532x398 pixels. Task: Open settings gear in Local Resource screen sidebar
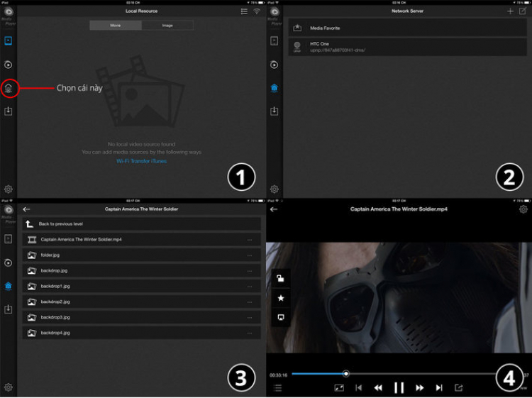(8, 189)
